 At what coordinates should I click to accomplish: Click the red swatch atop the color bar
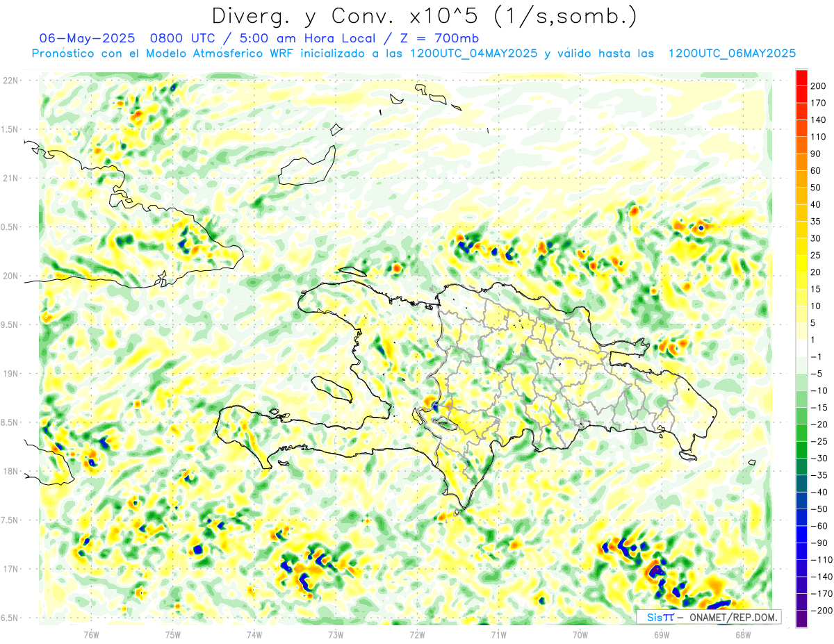click(801, 77)
